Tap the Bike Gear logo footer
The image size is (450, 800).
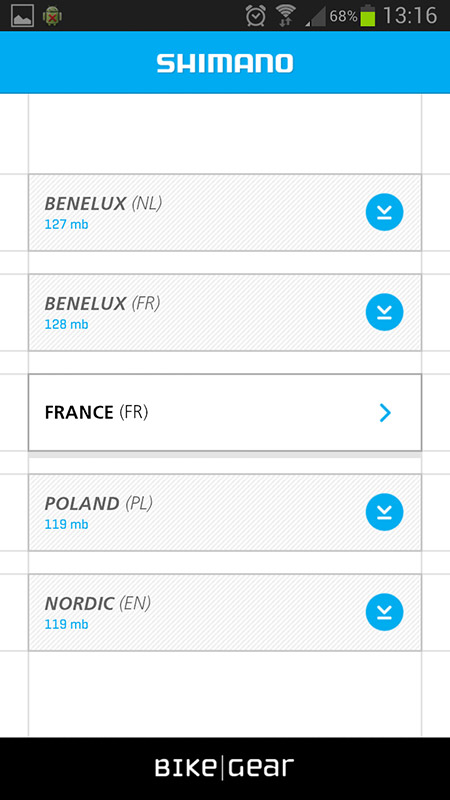point(224,768)
